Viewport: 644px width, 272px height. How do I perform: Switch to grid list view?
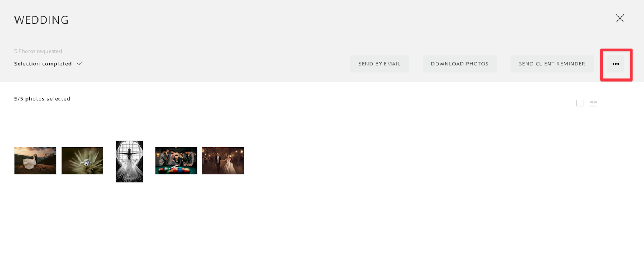[593, 103]
